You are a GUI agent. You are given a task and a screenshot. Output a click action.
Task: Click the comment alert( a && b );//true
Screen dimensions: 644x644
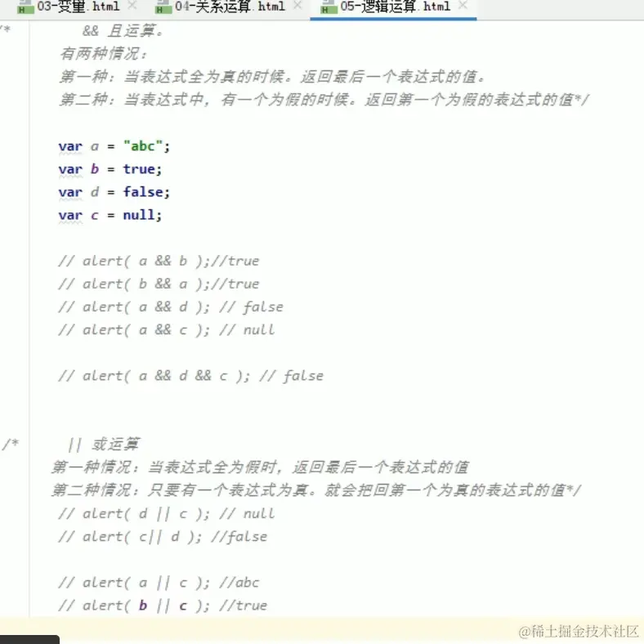[159, 262]
